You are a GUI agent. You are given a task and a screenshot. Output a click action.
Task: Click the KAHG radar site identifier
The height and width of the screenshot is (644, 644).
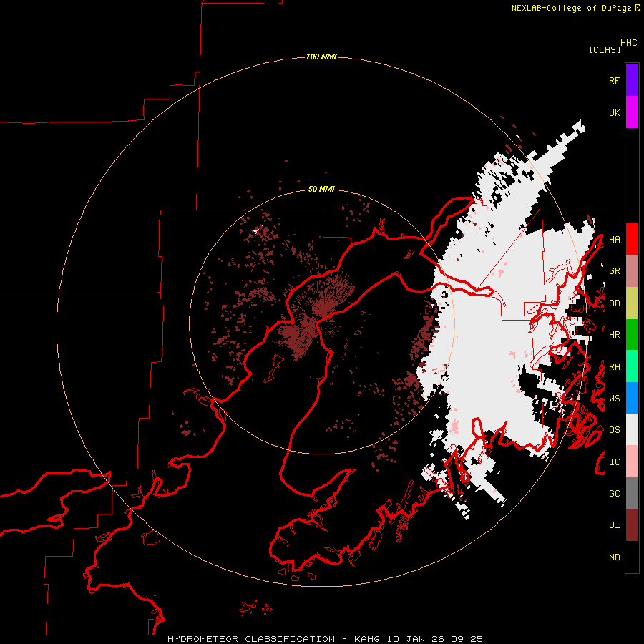(367, 639)
